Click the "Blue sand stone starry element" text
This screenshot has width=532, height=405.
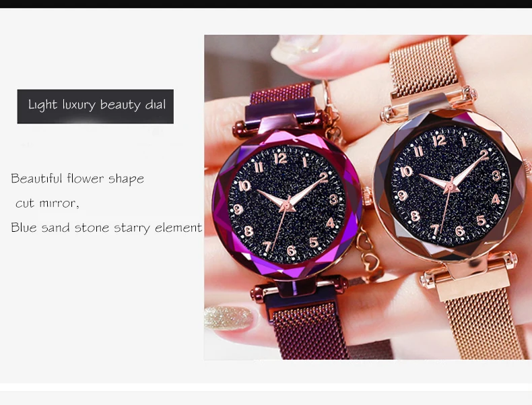point(106,228)
